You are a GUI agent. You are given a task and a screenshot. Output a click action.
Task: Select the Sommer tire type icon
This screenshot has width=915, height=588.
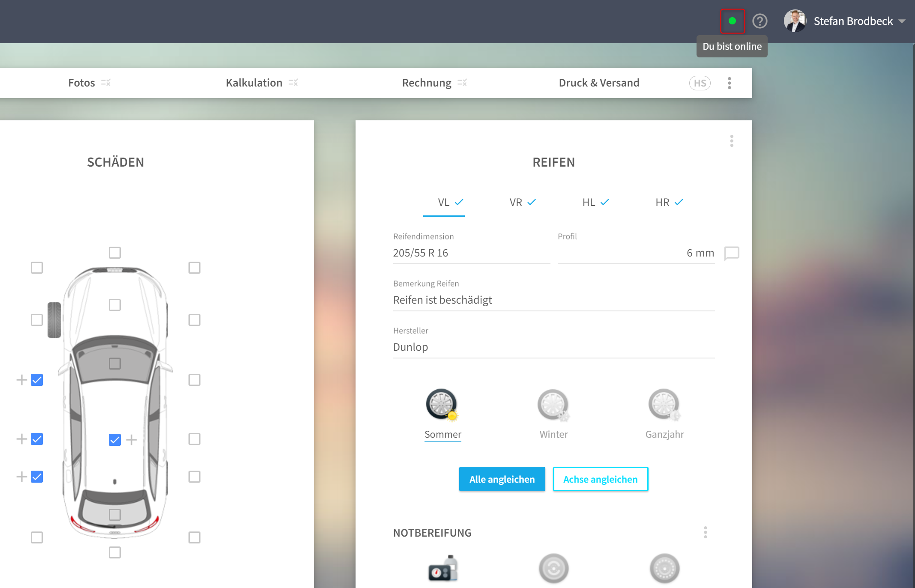coord(442,405)
